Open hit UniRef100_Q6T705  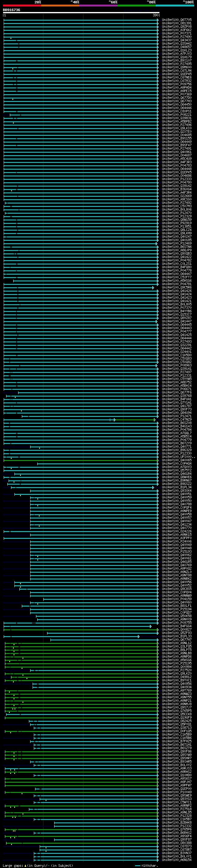pyautogui.click(x=177, y=20)
